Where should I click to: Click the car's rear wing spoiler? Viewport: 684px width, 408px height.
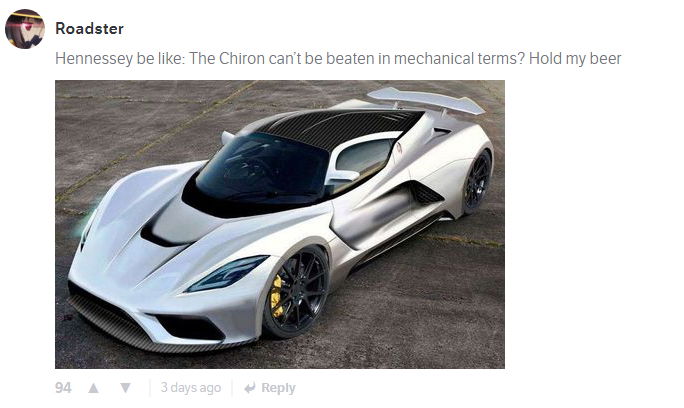(426, 101)
